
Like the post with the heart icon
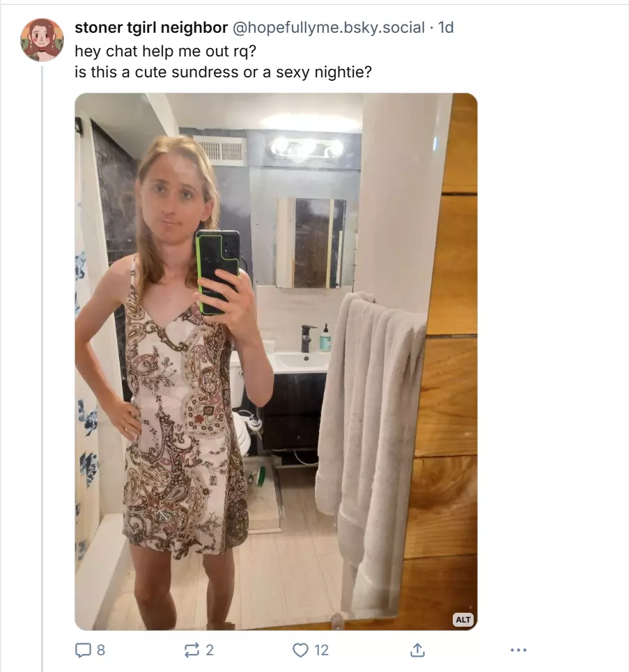coord(300,650)
